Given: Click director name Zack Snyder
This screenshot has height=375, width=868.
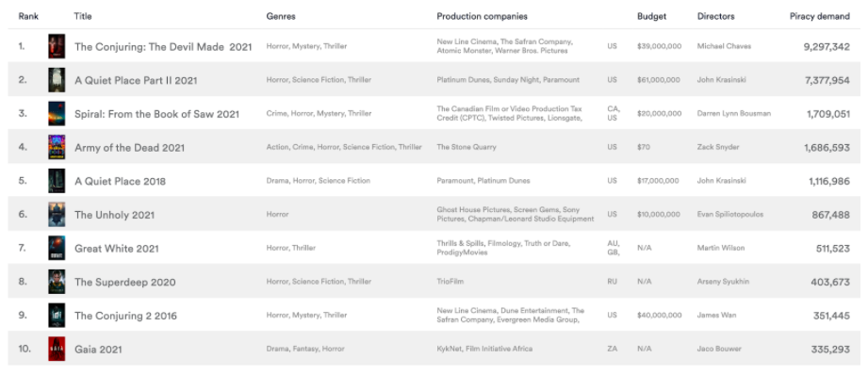Looking at the screenshot, I should pos(718,147).
